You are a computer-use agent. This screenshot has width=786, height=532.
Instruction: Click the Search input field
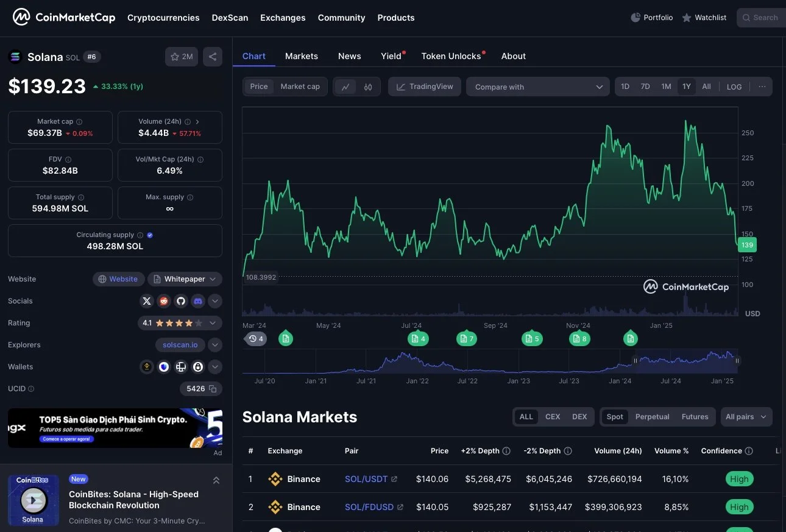pyautogui.click(x=761, y=18)
